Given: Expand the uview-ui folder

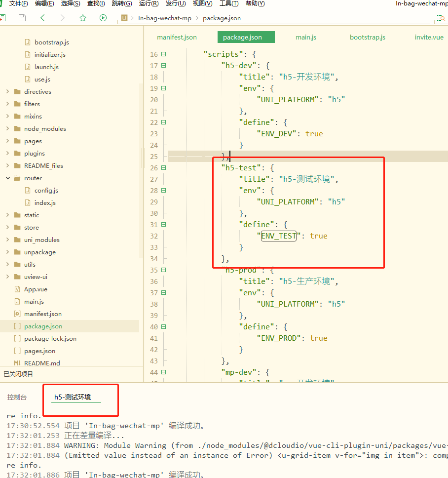Looking at the screenshot, I should pyautogui.click(x=8, y=277).
